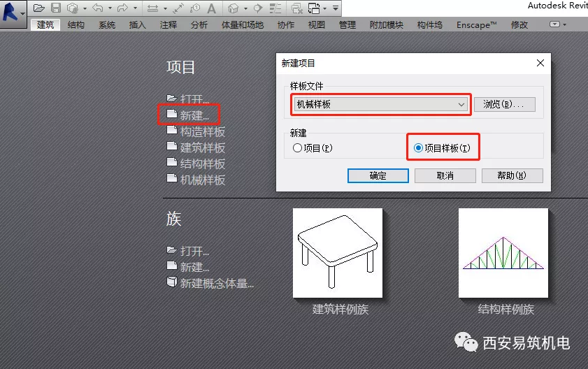Select the 项目样板(T) radio button

click(419, 147)
